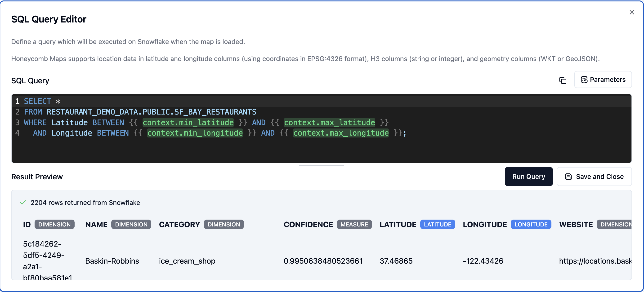
Task: Open the Parameters panel
Action: [603, 80]
